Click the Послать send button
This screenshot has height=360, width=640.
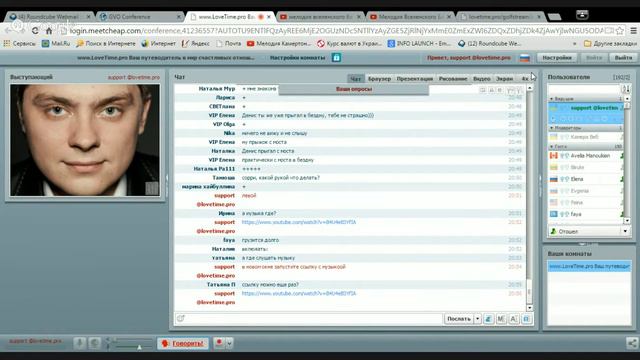[x=459, y=319]
